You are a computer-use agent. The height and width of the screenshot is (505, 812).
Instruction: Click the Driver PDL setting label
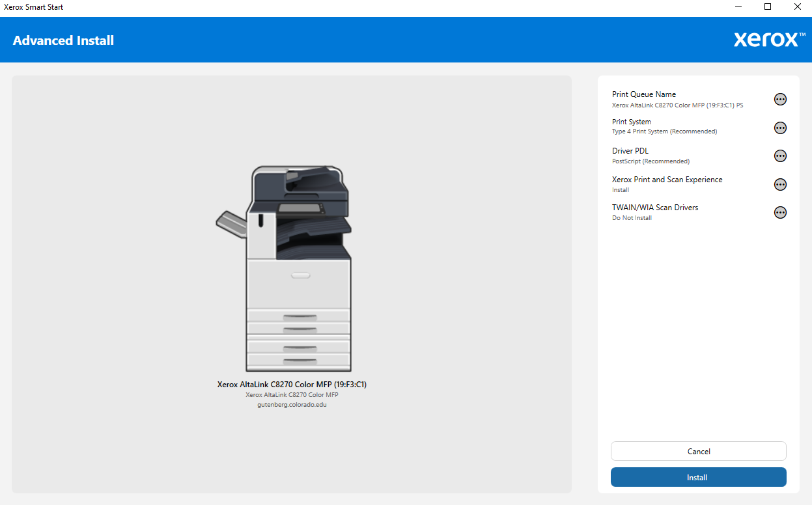[x=630, y=151]
